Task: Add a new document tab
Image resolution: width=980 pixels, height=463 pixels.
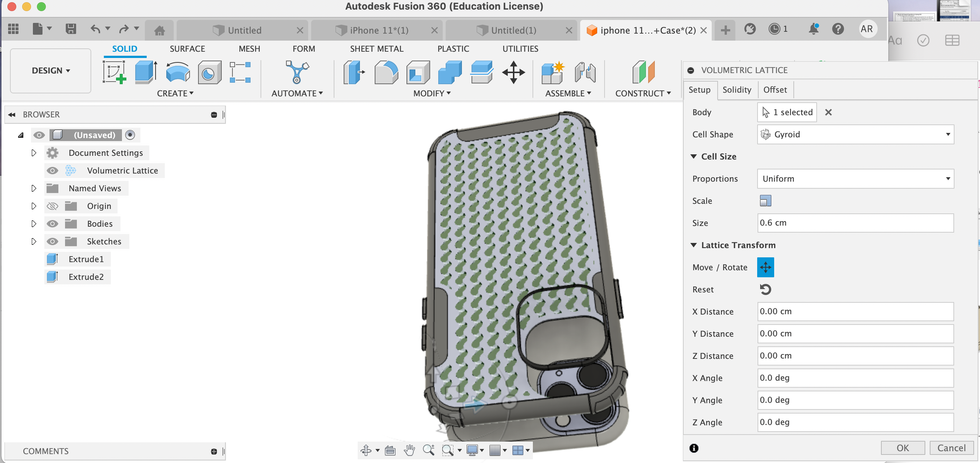Action: pyautogui.click(x=725, y=30)
